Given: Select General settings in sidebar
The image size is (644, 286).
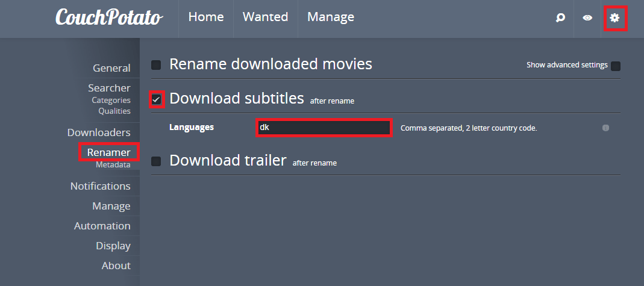Looking at the screenshot, I should click(111, 68).
